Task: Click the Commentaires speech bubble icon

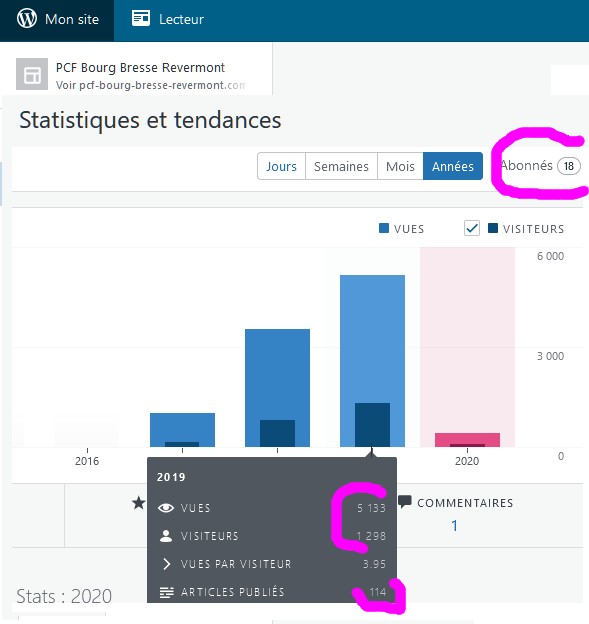Action: 404,502
